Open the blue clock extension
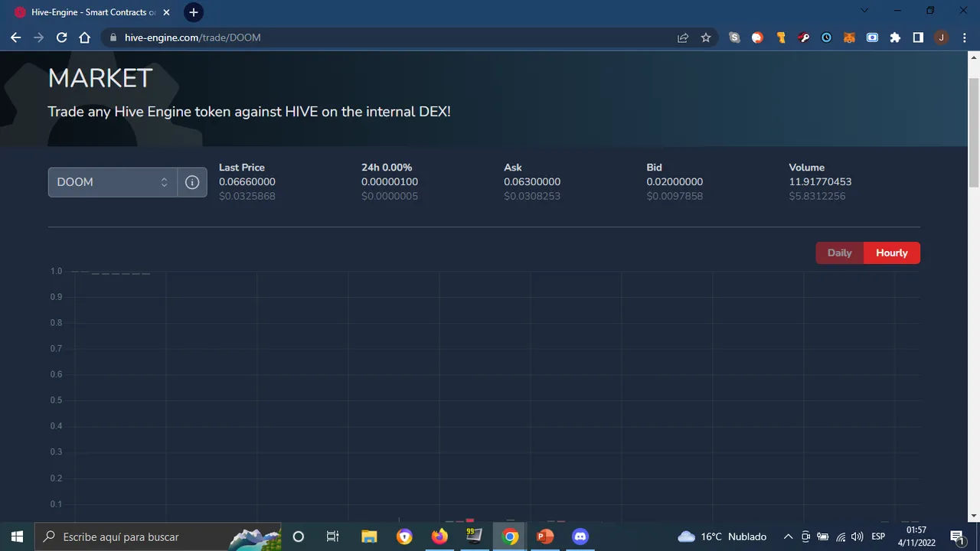The image size is (980, 551). point(827,37)
